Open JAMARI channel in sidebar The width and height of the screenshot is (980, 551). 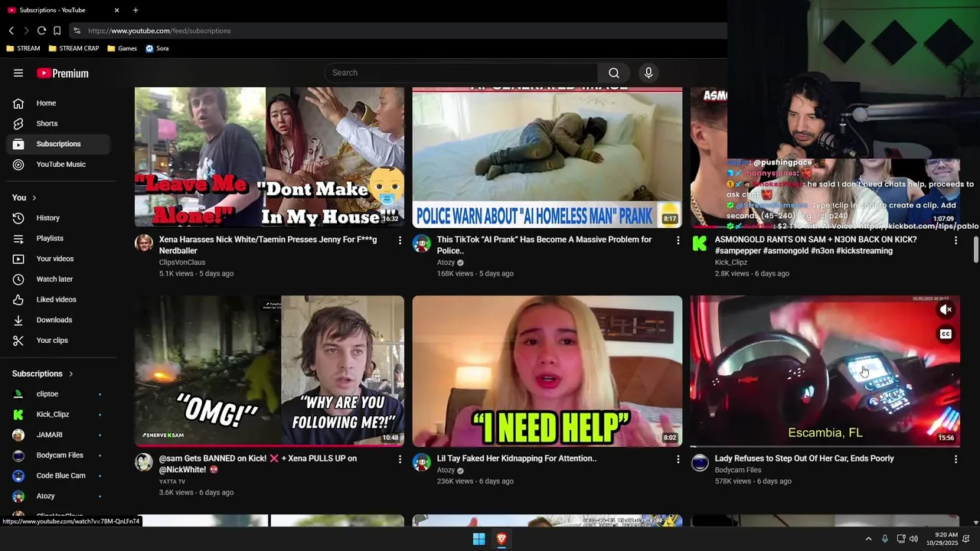click(x=58, y=435)
